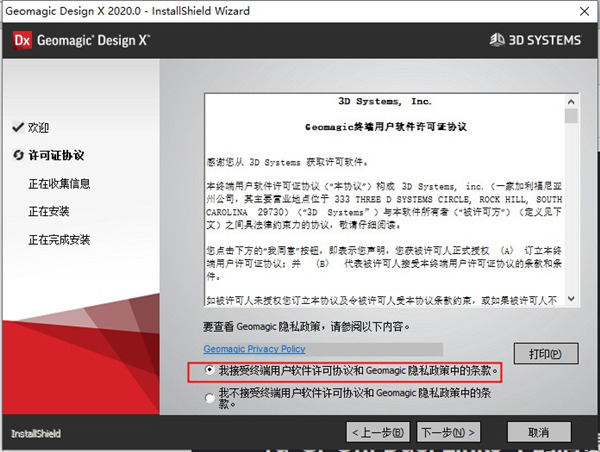Viewport: 600px width, 452px height.
Task: Select the do-not-accept license terms radio button
Action: tap(209, 398)
